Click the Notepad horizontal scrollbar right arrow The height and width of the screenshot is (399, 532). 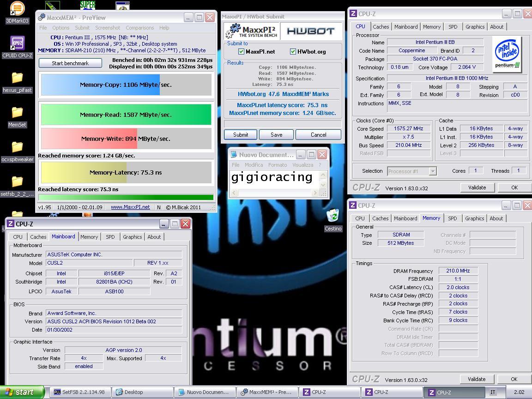pyautogui.click(x=315, y=193)
